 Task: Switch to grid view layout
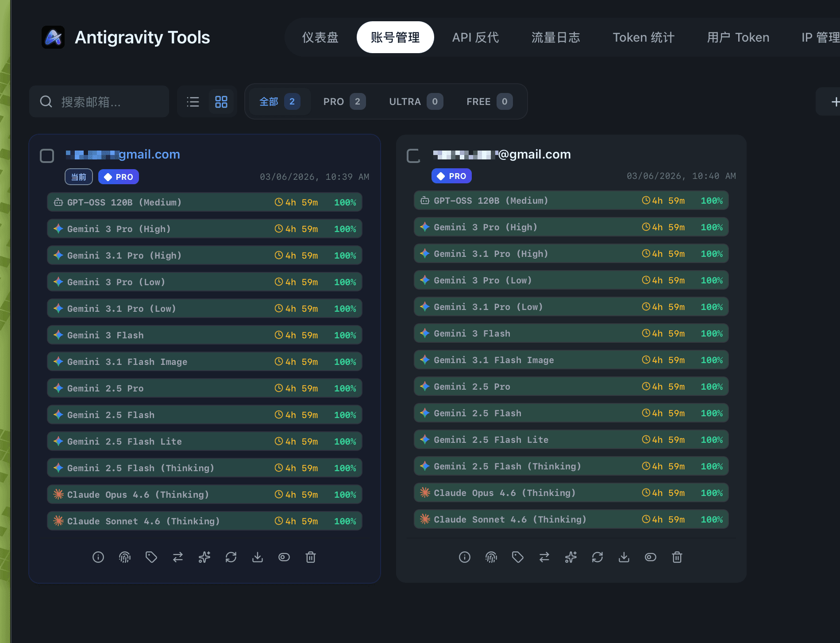click(221, 102)
